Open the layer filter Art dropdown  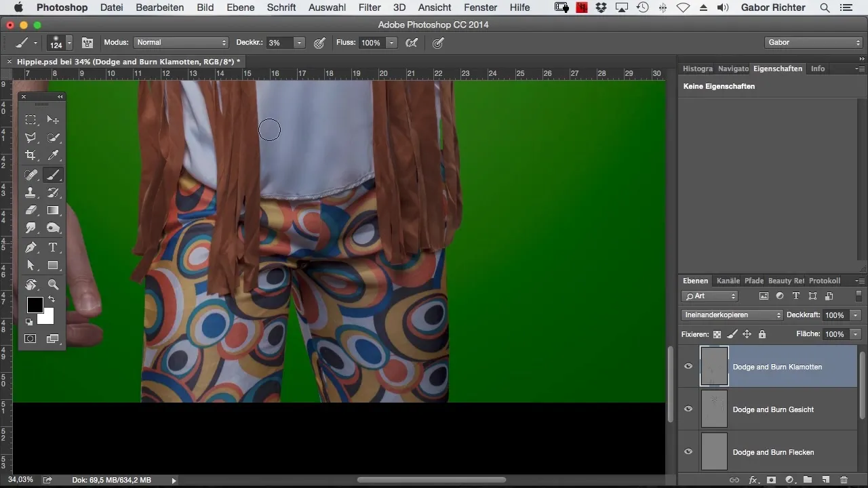(709, 296)
